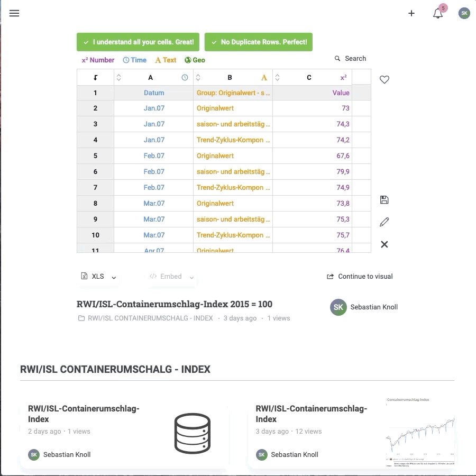Click Jan.07 in row 2
This screenshot has width=476, height=476.
coord(153,108)
